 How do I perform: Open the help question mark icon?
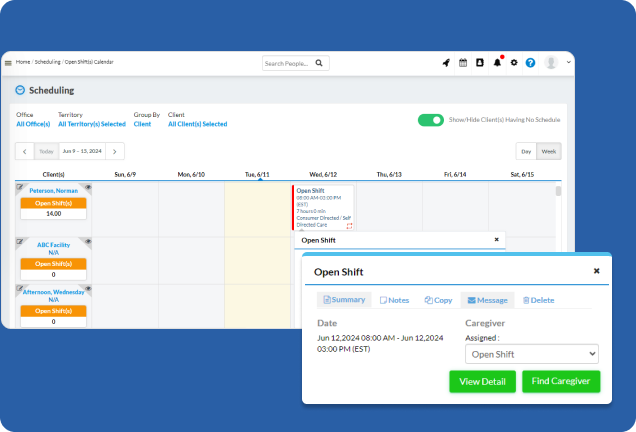[531, 63]
